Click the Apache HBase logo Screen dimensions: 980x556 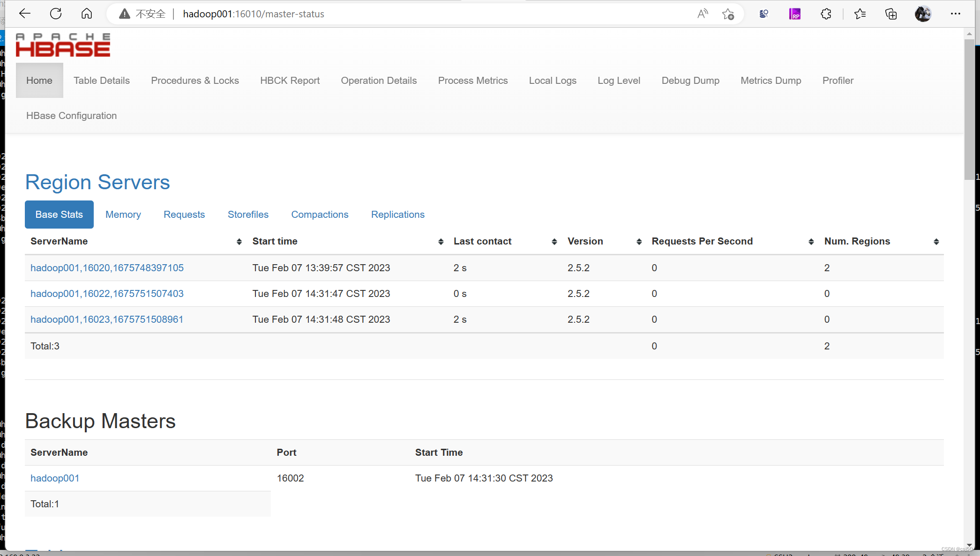point(62,45)
